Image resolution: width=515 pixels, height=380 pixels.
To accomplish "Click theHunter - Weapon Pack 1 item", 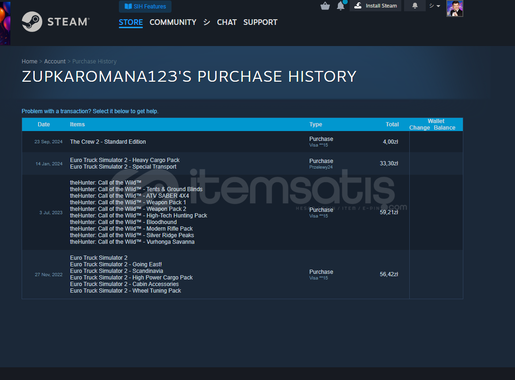I will click(x=128, y=202).
